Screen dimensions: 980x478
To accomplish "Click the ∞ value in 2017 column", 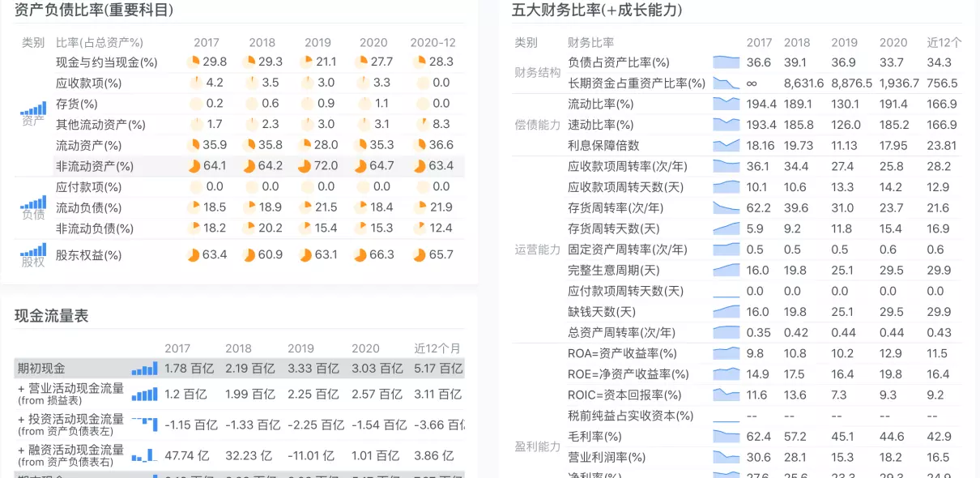I will pyautogui.click(x=752, y=83).
